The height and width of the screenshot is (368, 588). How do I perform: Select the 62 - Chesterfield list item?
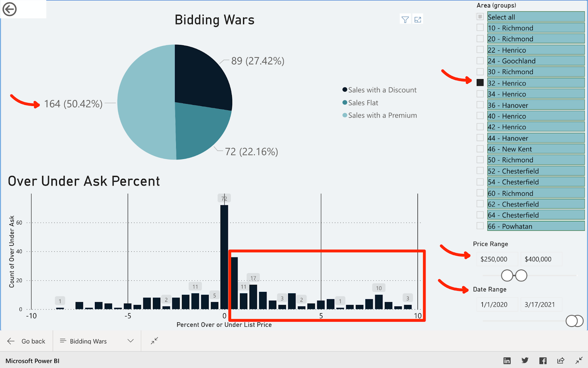[x=536, y=204]
